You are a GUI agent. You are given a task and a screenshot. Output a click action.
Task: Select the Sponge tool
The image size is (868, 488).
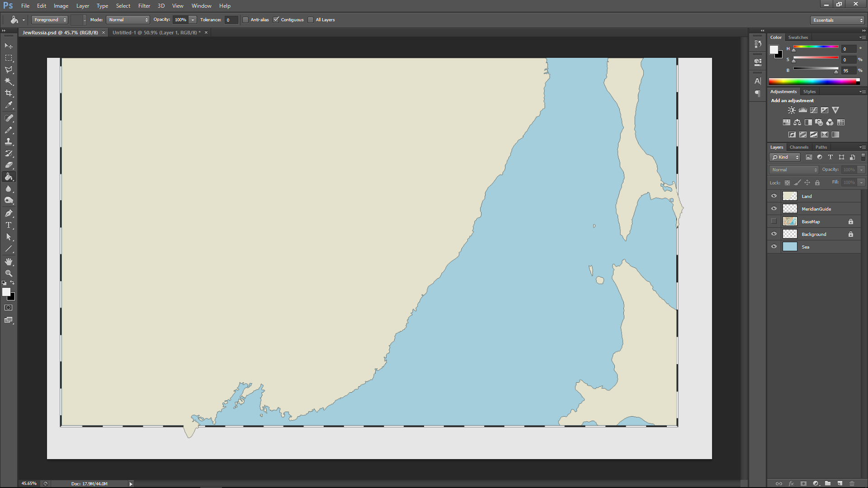(9, 200)
